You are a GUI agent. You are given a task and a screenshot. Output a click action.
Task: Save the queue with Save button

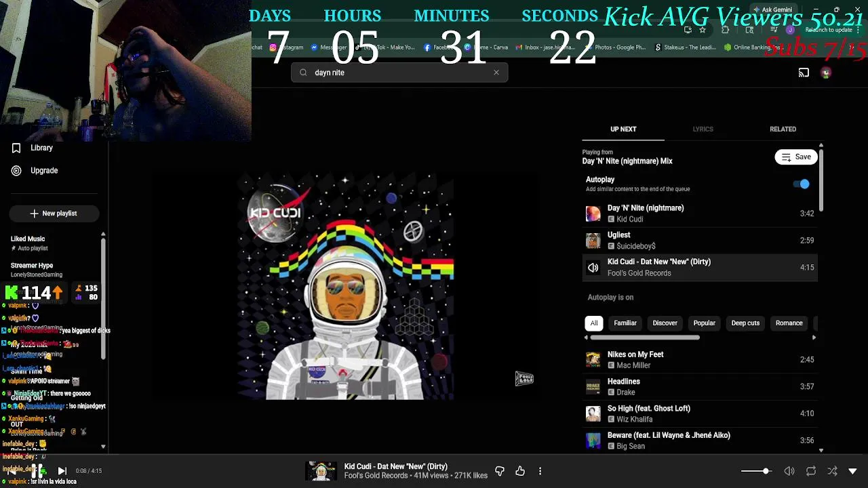[x=796, y=157]
